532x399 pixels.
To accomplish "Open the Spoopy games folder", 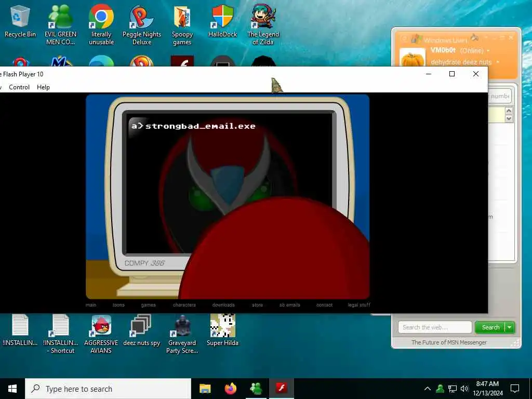I will coord(182,24).
